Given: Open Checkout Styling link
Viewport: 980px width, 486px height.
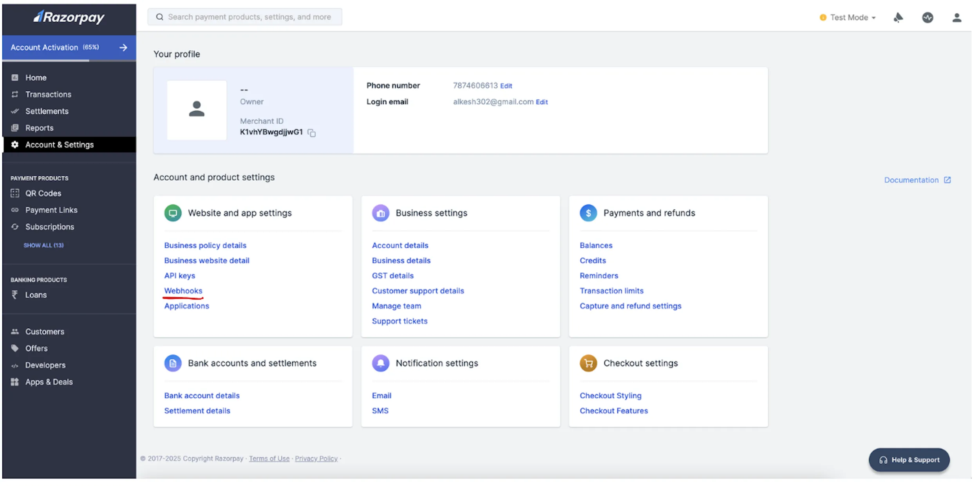Looking at the screenshot, I should click(611, 396).
